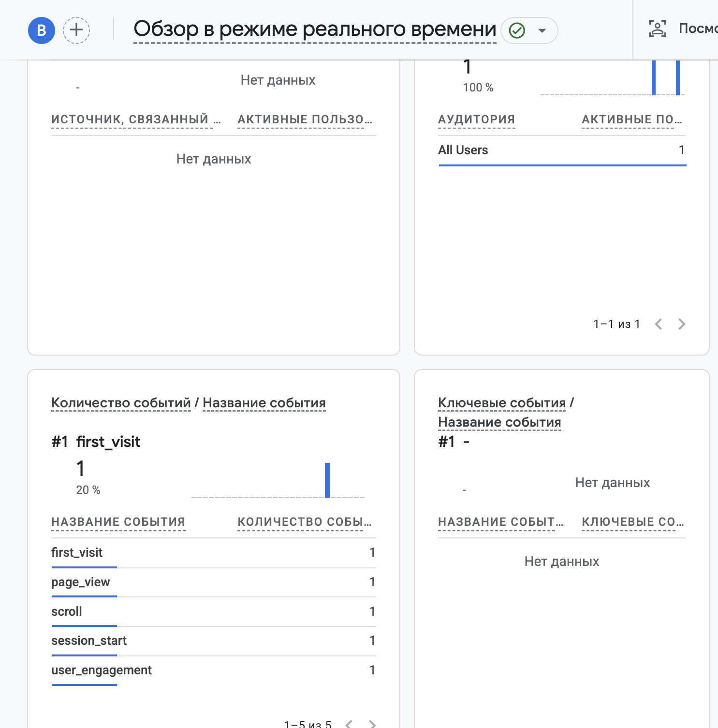
Task: Open 'Название события' dimension in key events card
Action: (x=499, y=422)
